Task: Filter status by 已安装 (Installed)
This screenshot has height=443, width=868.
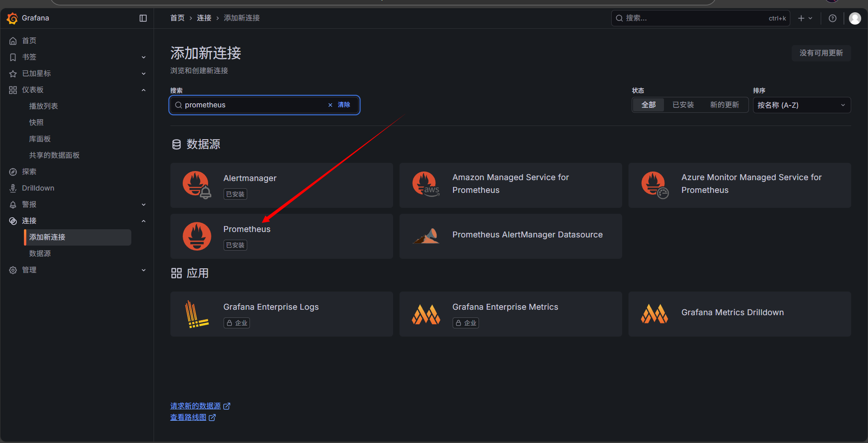Action: pos(683,105)
